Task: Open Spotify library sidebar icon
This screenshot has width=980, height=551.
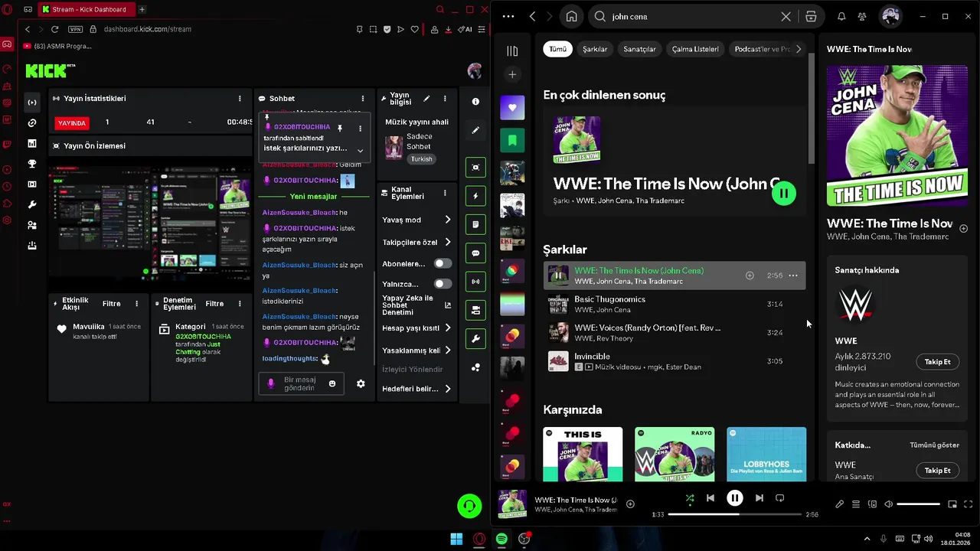Action: click(512, 51)
